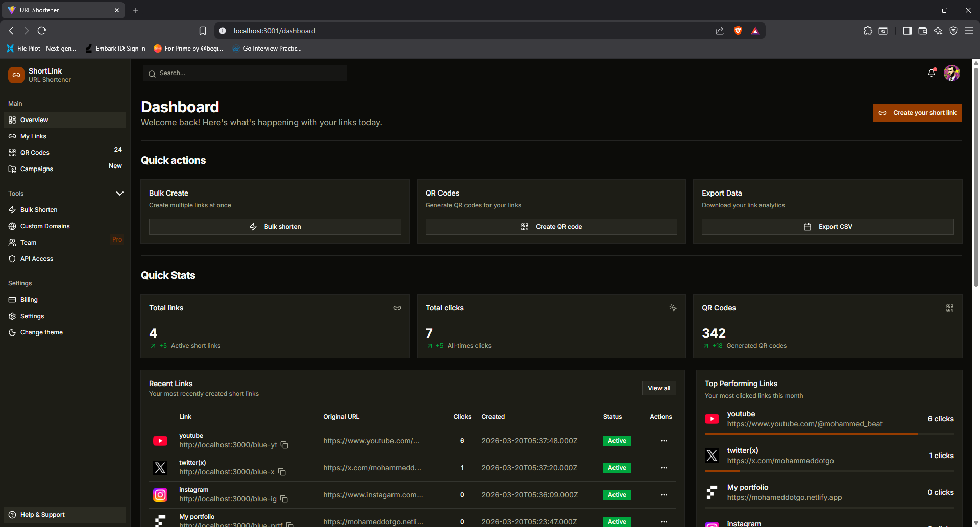Click the notification bell icon

[x=932, y=73]
